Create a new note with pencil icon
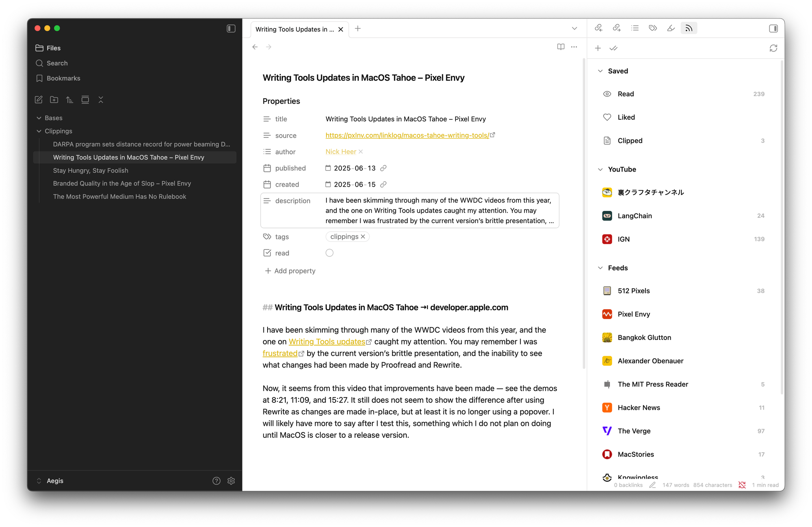Screen dimensions: 812x527 [x=39, y=100]
